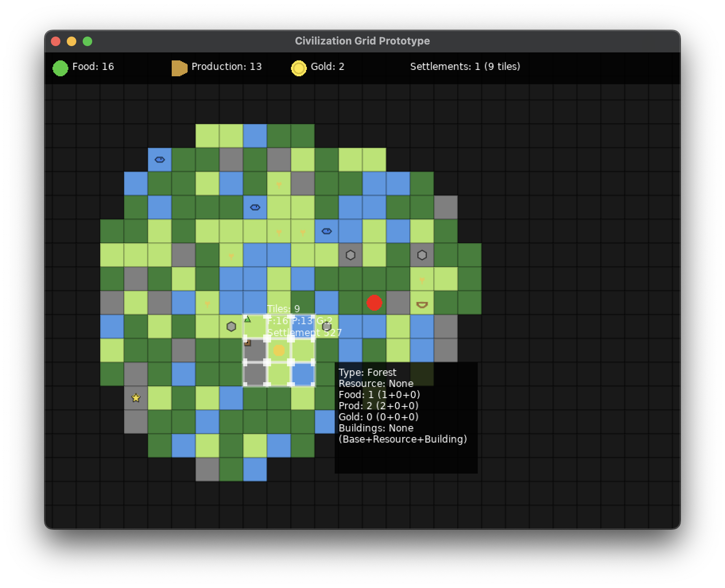Image resolution: width=725 pixels, height=588 pixels.
Task: Select the ore hexagon on the central mountain tile
Action: (x=350, y=255)
